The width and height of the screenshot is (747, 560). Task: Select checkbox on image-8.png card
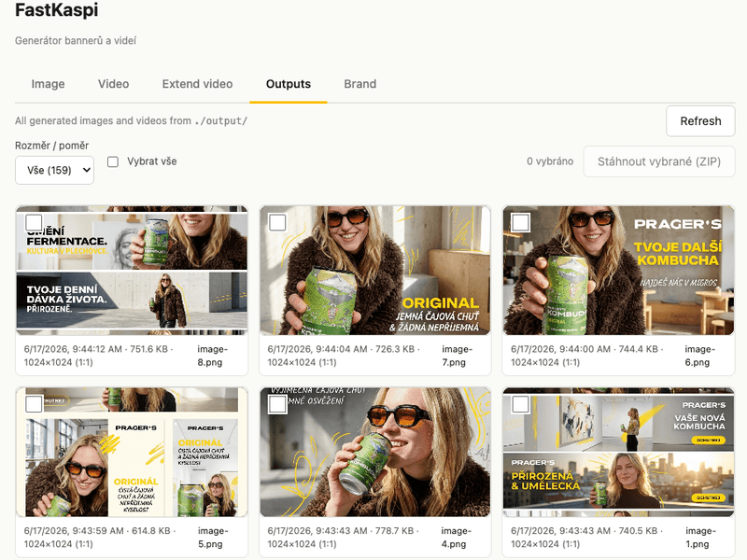pos(34,222)
